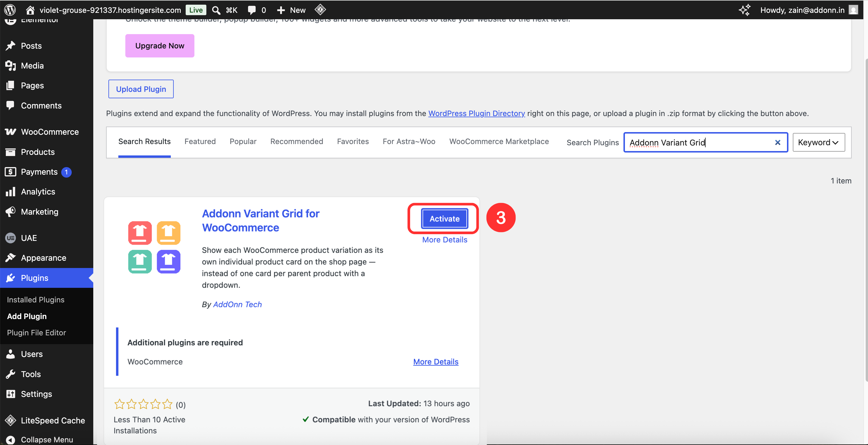868x445 pixels.
Task: Open Installed Plugins submenu item
Action: [36, 299]
